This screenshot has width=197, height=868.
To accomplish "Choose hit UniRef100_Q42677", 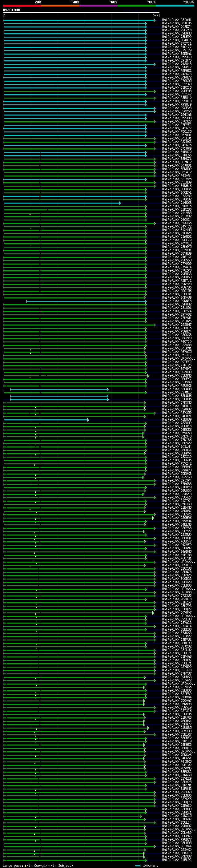I will tap(176, 128).
